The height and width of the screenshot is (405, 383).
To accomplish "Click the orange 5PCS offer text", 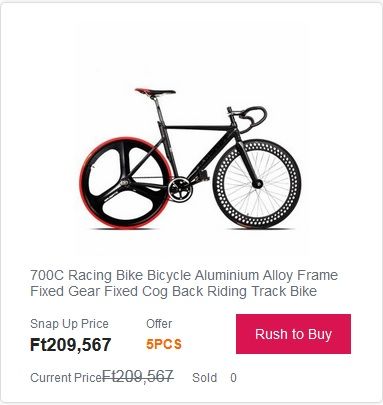I will coord(164,344).
